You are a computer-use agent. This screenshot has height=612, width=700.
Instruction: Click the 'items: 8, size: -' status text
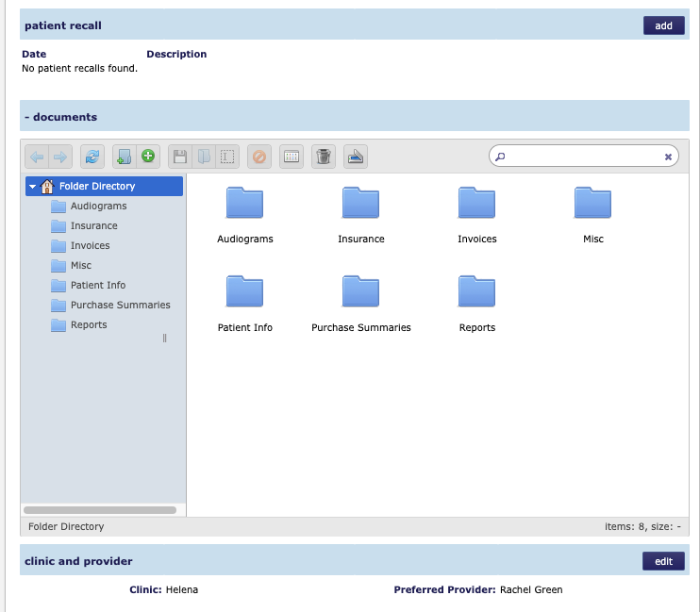642,526
